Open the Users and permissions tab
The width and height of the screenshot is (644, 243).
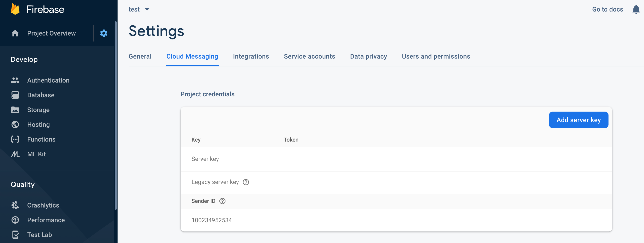point(436,56)
